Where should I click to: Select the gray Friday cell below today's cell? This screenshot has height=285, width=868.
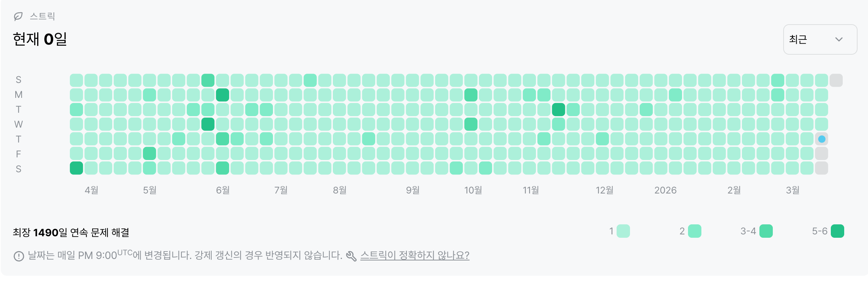822,154
